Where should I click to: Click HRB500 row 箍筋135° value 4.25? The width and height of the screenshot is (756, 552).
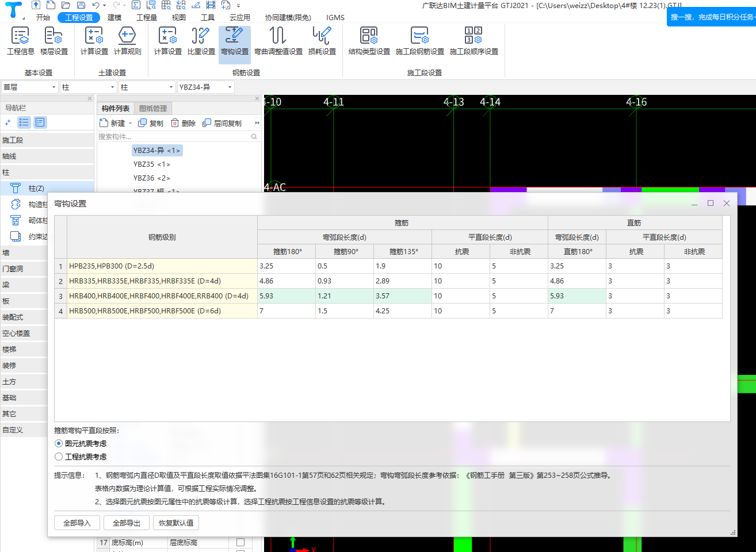tap(403, 311)
